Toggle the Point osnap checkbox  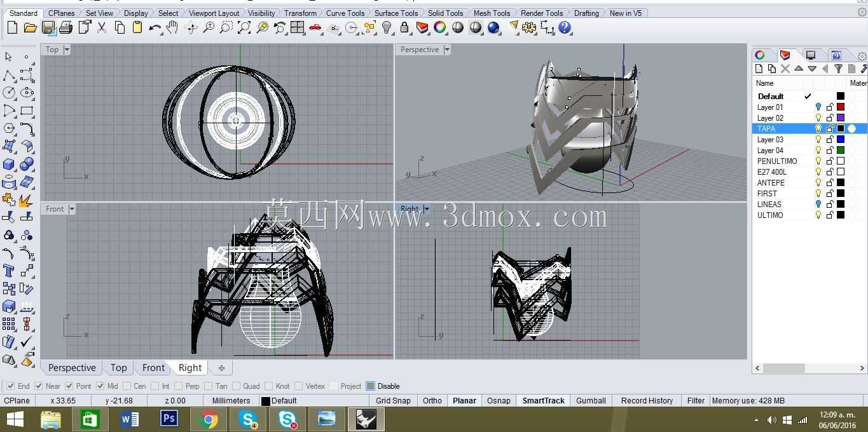coord(69,386)
